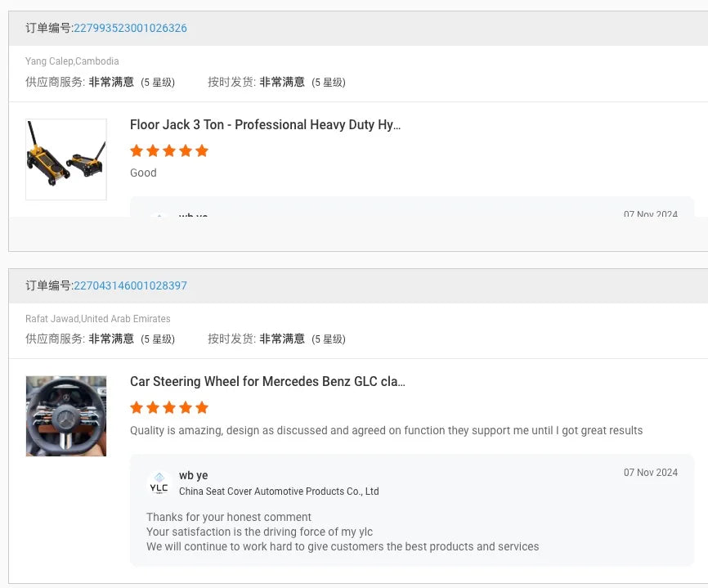Image resolution: width=708 pixels, height=588 pixels.
Task: Open the Car Steering Wheel Mercedes product title
Action: click(267, 382)
